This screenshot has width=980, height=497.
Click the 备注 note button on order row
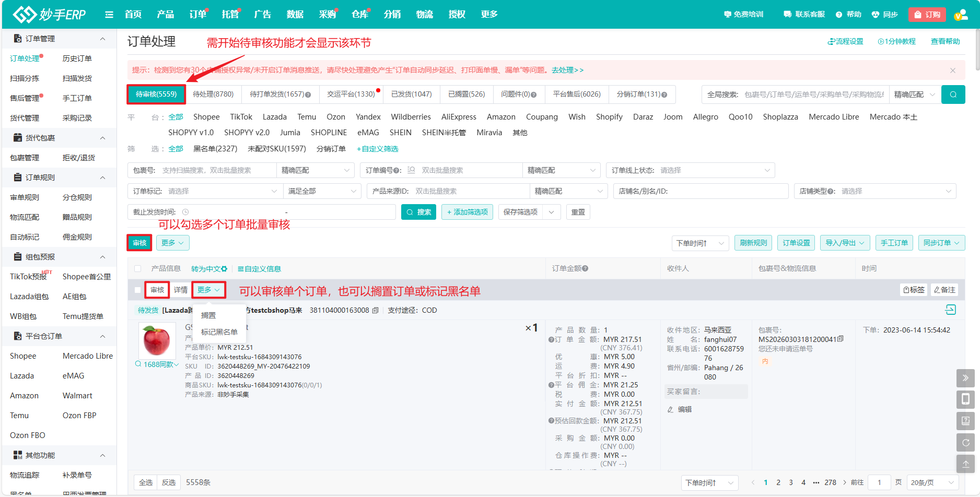[x=944, y=290]
